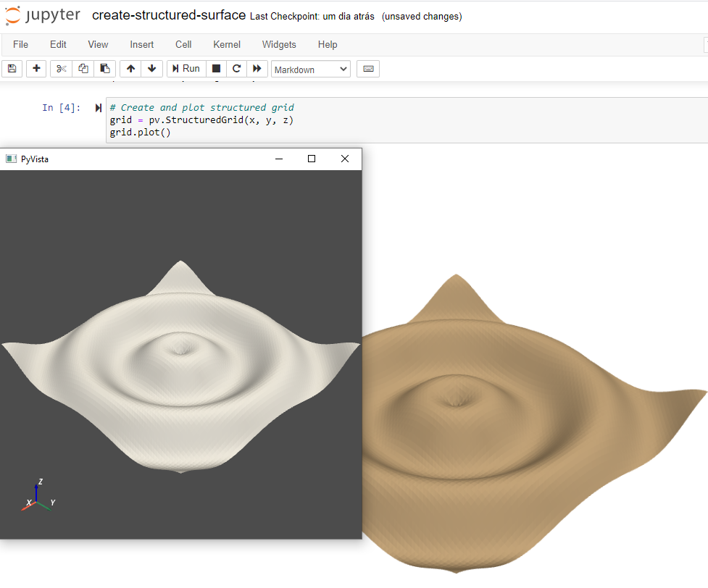The height and width of the screenshot is (588, 708).
Task: Select the Help menu
Action: click(x=328, y=44)
